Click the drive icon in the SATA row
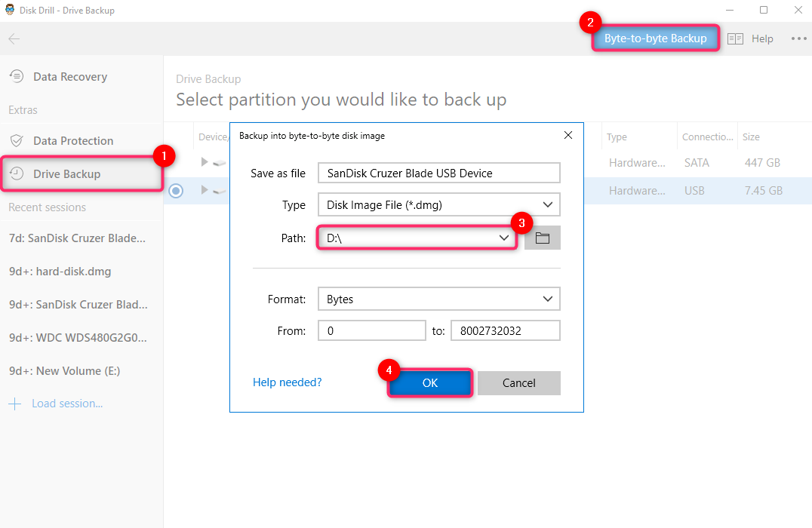Image resolution: width=812 pixels, height=528 pixels. click(220, 162)
